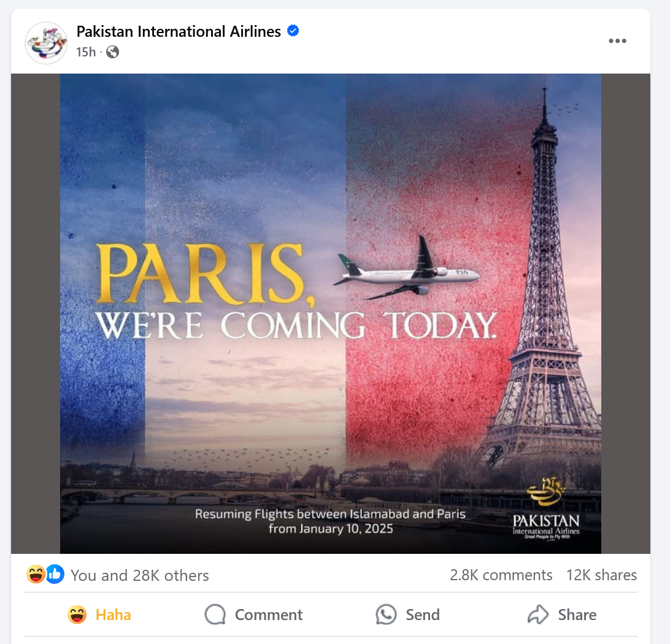
Task: Open the Pakistan International Airlines page name
Action: coord(178,31)
